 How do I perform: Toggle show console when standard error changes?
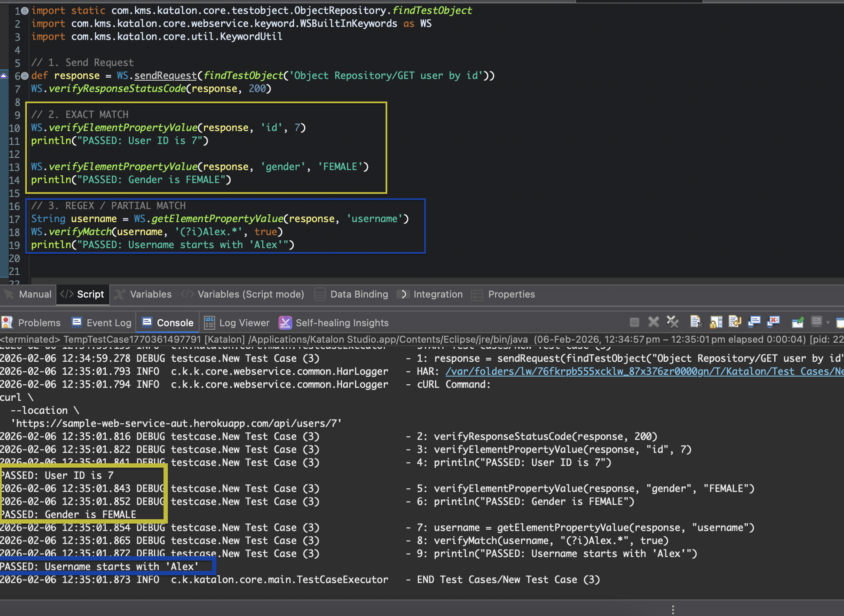pos(773,322)
